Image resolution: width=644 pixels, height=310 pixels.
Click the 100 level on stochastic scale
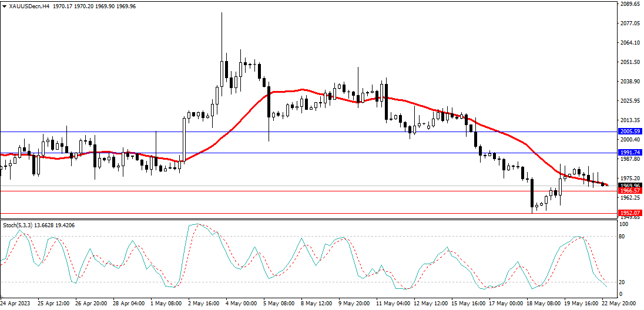(625, 225)
